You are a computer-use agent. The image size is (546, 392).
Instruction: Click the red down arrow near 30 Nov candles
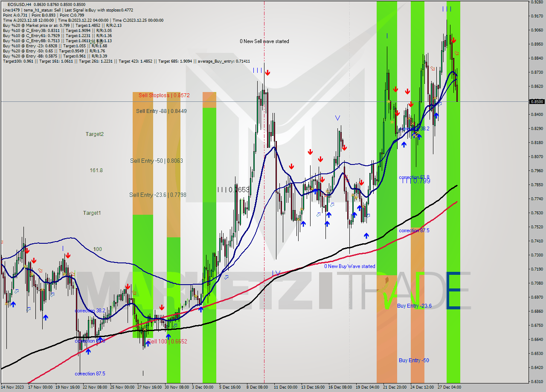point(162,307)
